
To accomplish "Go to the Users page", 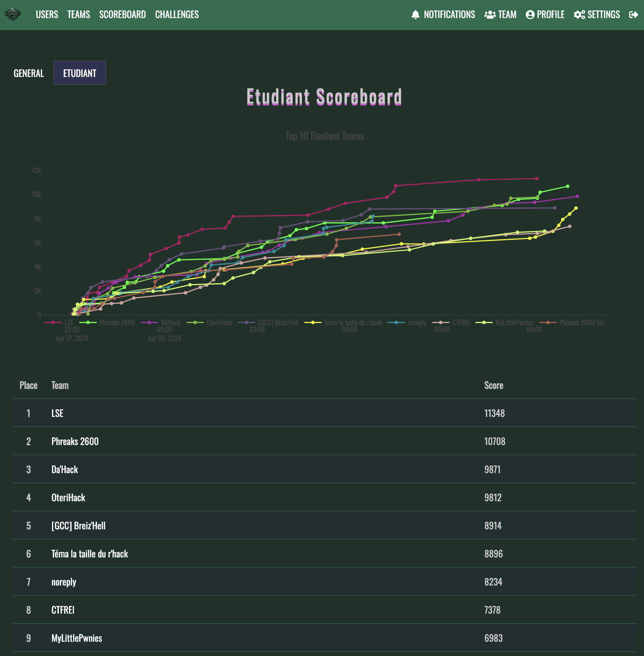I will coord(47,15).
